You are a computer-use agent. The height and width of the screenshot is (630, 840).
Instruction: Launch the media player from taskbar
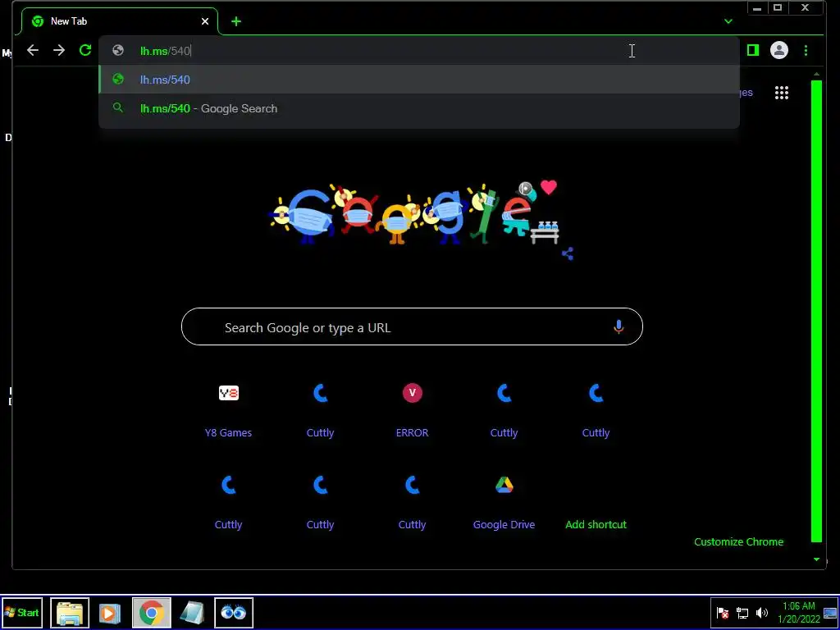[109, 613]
